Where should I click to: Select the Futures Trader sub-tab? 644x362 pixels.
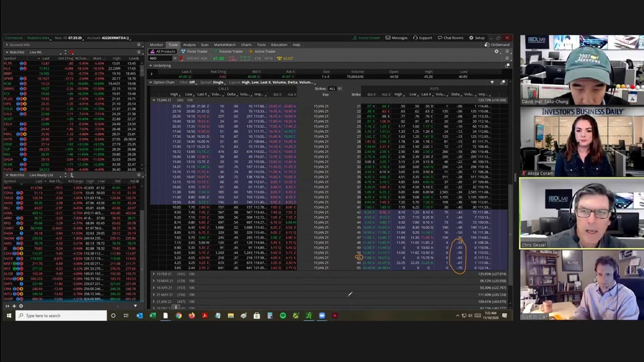tap(228, 51)
